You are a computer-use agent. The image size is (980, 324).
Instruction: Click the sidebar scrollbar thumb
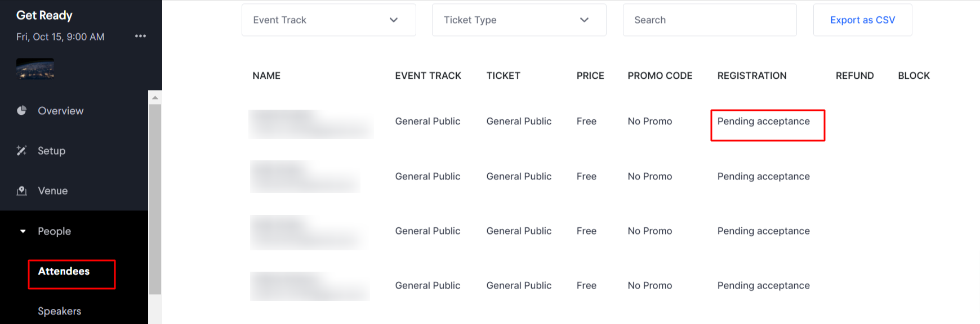pyautogui.click(x=155, y=199)
